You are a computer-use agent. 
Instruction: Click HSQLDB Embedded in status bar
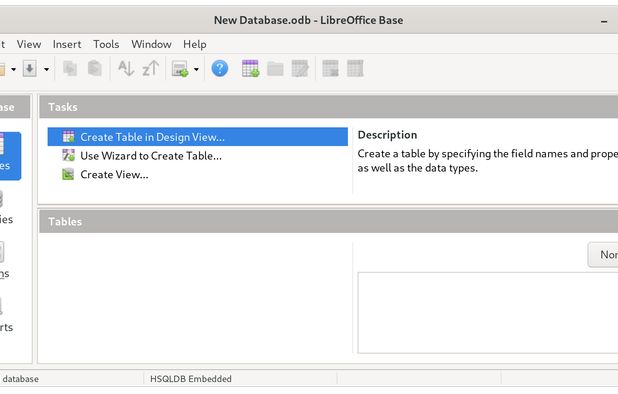click(191, 379)
